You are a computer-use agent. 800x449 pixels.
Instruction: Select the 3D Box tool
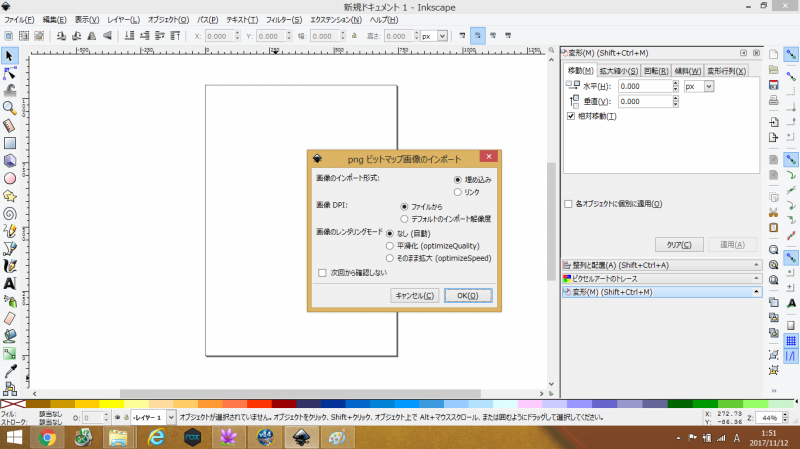(x=9, y=161)
